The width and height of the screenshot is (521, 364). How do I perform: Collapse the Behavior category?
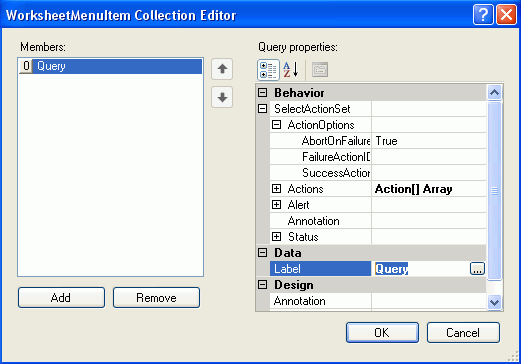click(263, 93)
